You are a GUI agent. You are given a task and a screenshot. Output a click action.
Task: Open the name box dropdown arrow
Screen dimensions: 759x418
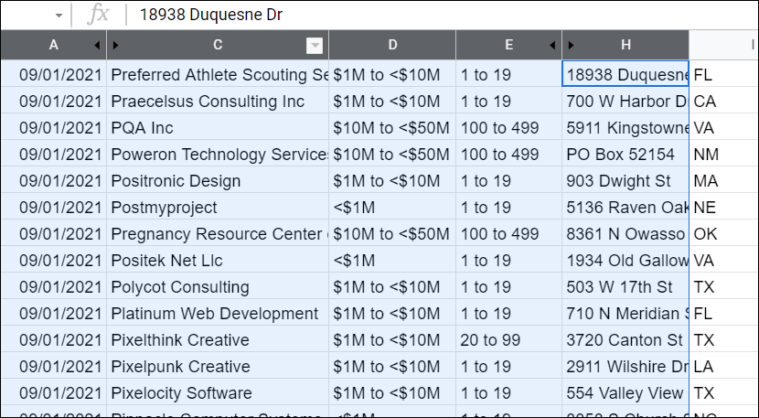coord(59,15)
